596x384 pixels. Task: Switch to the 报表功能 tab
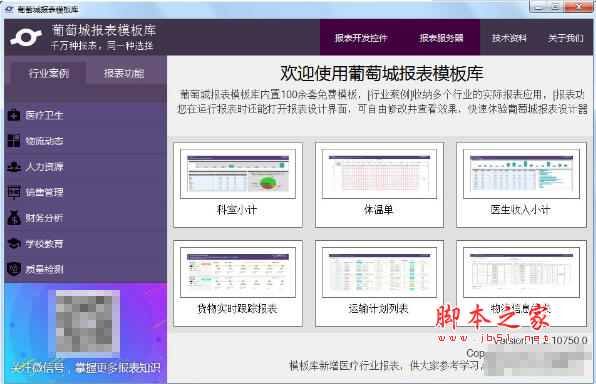point(124,73)
